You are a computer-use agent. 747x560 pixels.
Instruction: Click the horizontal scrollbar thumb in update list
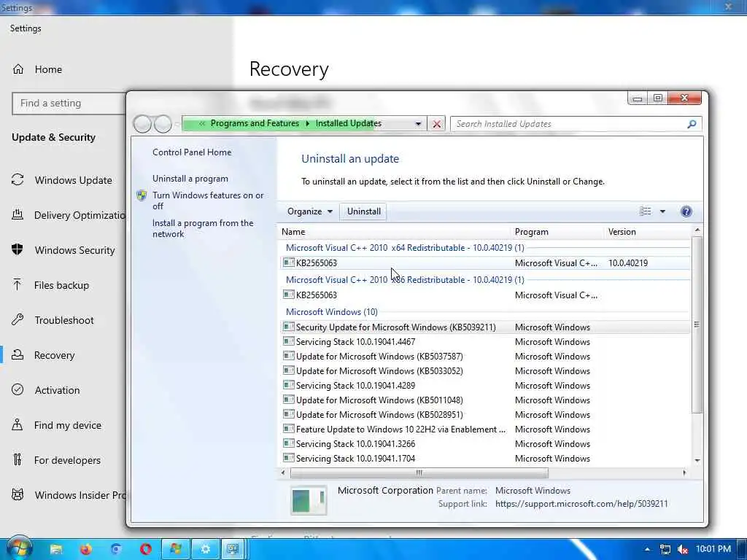(419, 472)
